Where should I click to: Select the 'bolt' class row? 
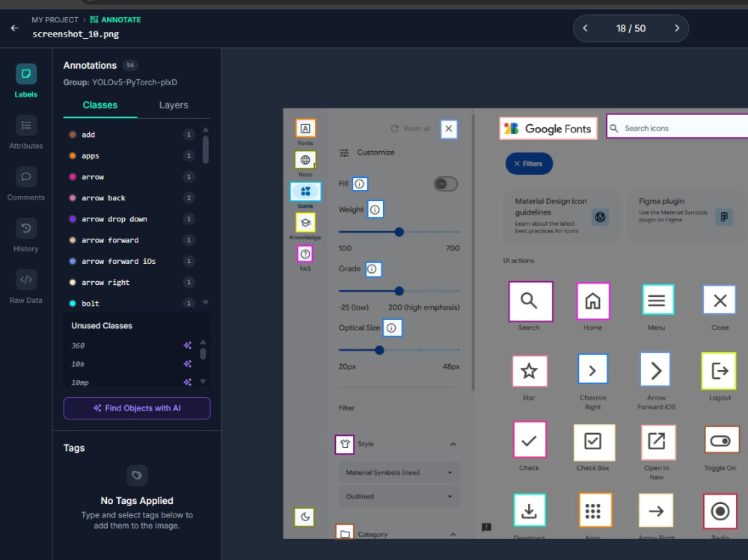click(132, 304)
